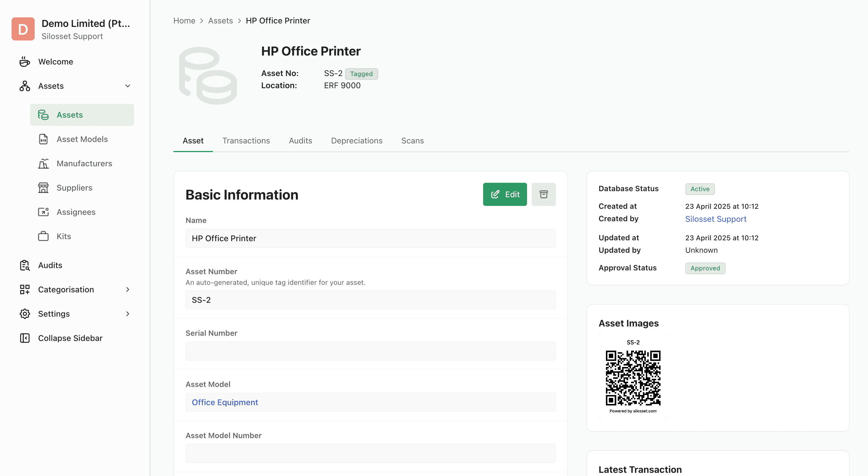Click the Assignees icon
868x476 pixels.
coord(43,212)
